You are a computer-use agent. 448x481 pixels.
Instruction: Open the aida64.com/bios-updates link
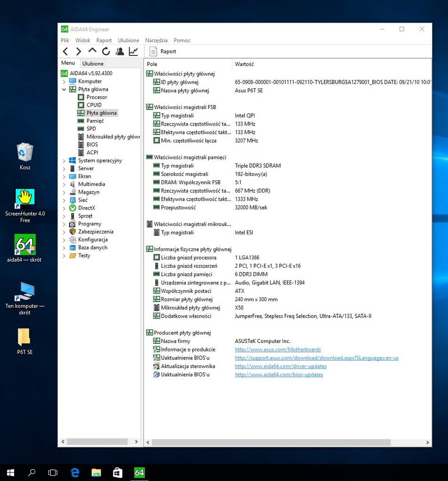279,374
